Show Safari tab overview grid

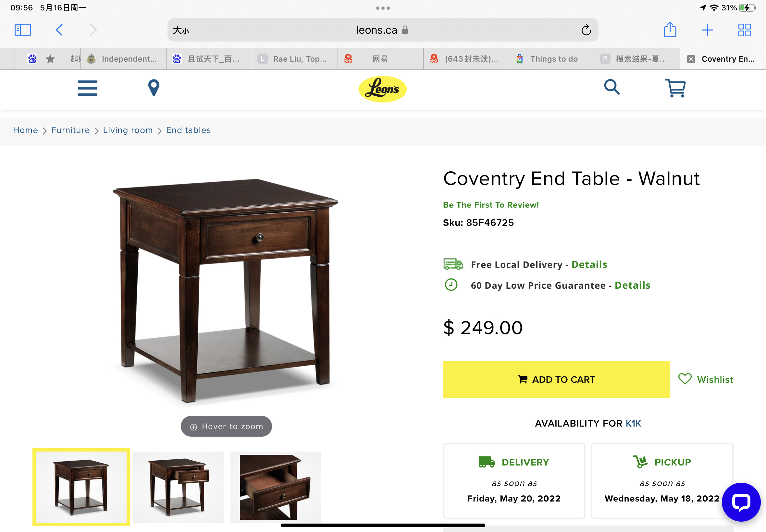pyautogui.click(x=744, y=30)
